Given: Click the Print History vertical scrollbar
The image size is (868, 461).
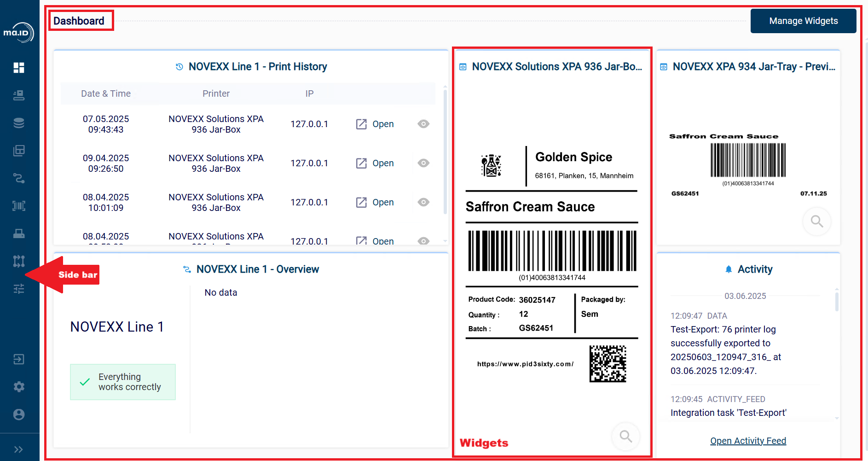Looking at the screenshot, I should (x=445, y=152).
